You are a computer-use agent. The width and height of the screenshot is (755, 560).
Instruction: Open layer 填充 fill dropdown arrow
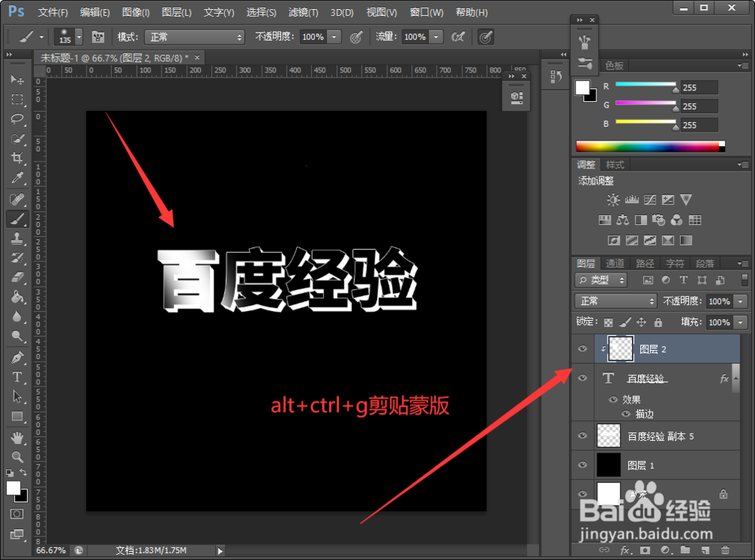click(741, 322)
